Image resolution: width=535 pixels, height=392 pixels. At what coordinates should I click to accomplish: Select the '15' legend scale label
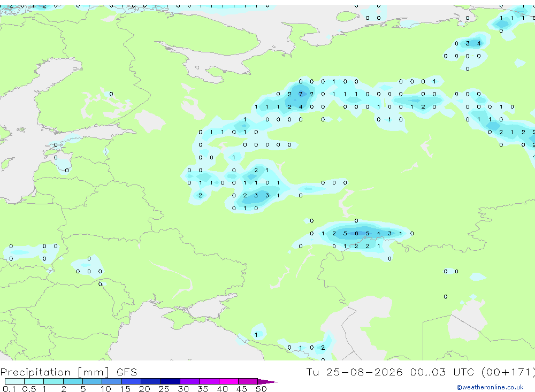(x=125, y=389)
